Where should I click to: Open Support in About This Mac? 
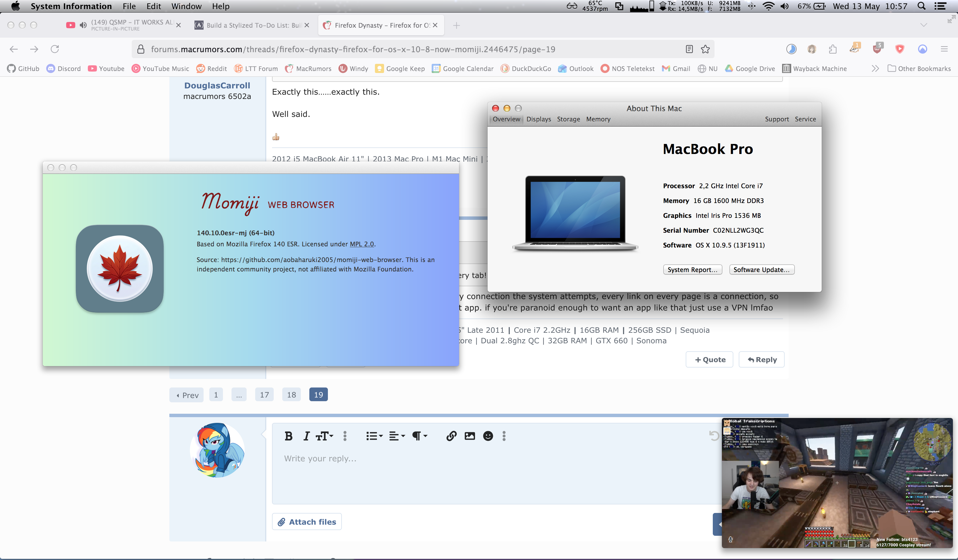[x=777, y=119]
